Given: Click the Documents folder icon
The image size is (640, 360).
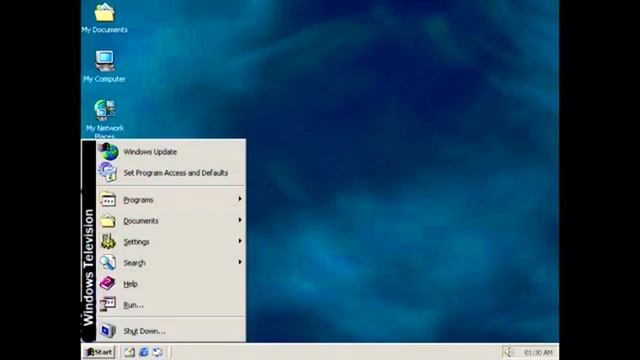Looking at the screenshot, I should tap(108, 221).
